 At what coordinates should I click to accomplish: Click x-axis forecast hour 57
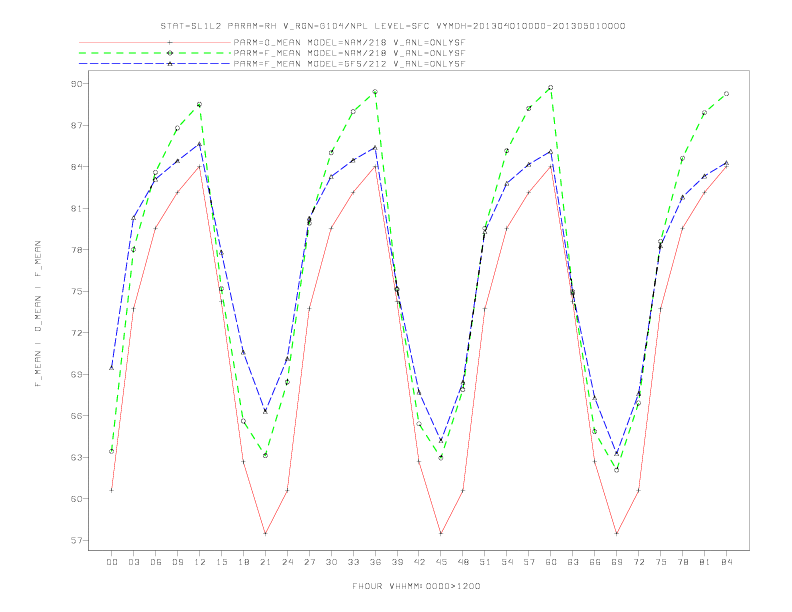click(x=529, y=562)
